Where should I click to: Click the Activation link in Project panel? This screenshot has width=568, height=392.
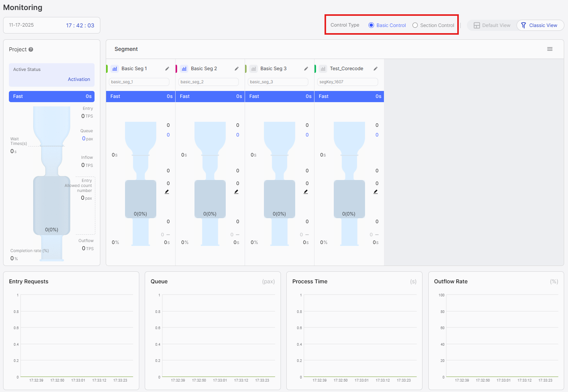tap(79, 79)
